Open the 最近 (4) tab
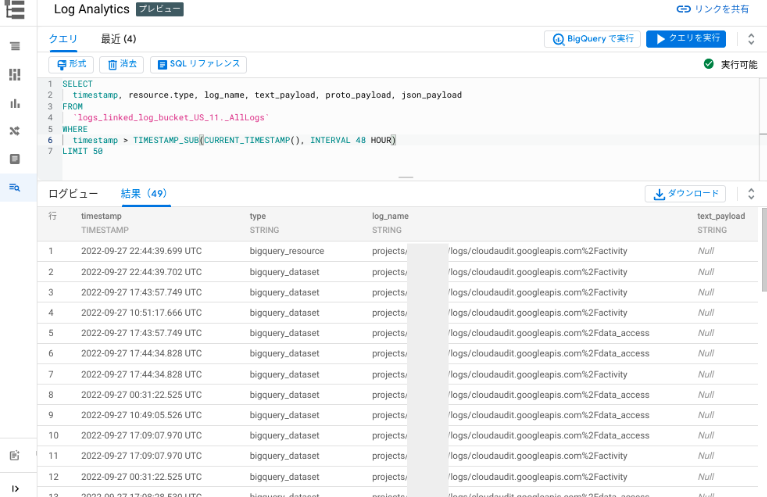The height and width of the screenshot is (497, 767). tap(118, 39)
